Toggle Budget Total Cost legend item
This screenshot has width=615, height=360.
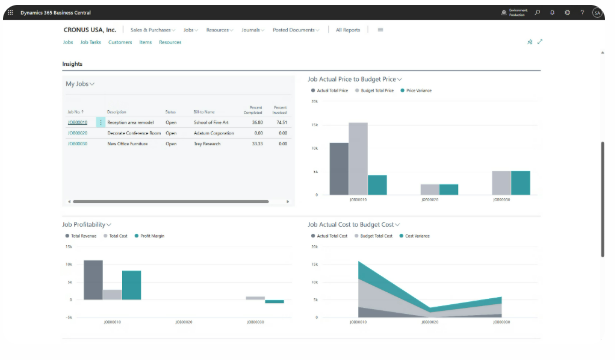pos(374,236)
